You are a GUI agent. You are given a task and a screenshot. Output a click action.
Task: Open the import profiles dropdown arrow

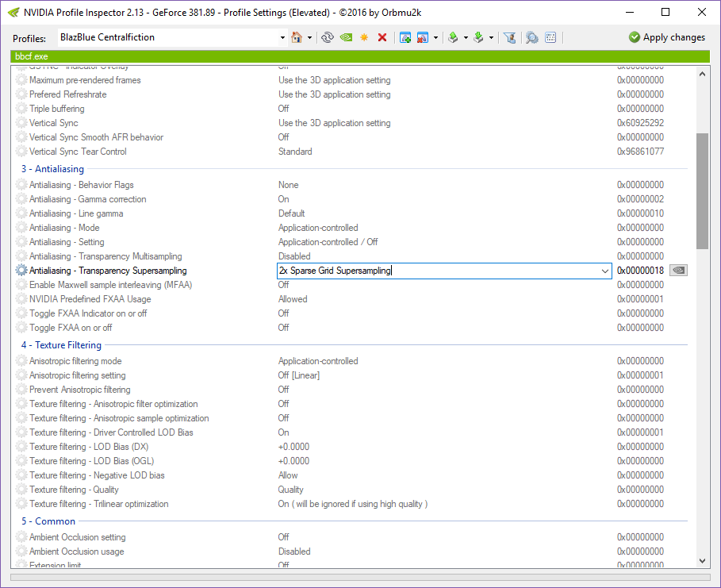[492, 38]
